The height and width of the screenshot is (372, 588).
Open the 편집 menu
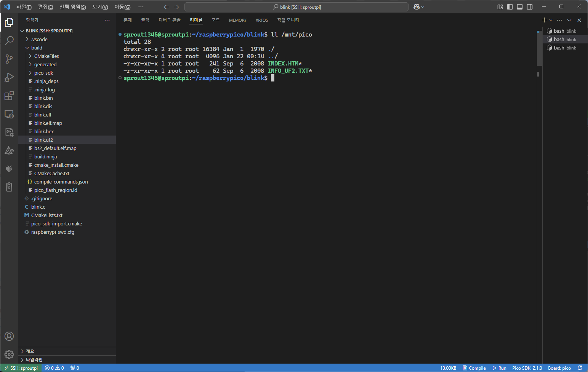45,7
